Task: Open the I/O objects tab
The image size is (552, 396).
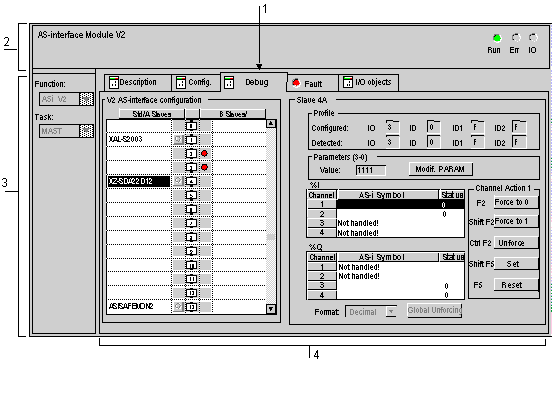Action: (369, 82)
